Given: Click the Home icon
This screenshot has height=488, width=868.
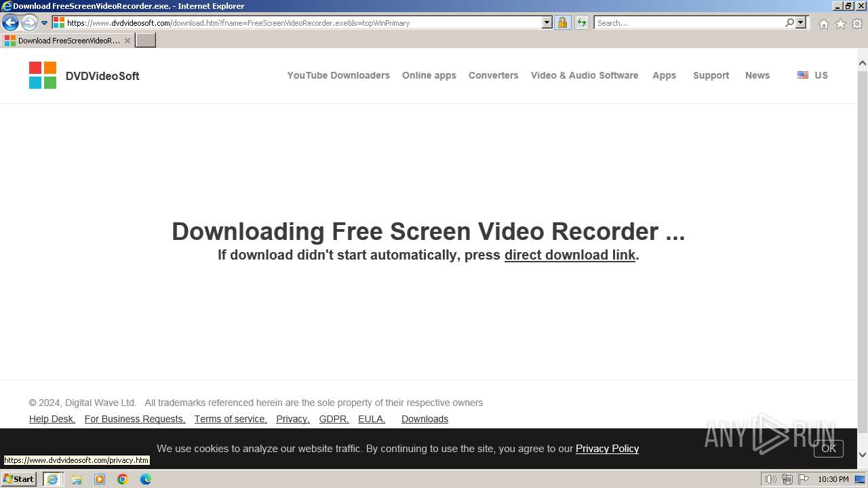Looking at the screenshot, I should tap(823, 24).
